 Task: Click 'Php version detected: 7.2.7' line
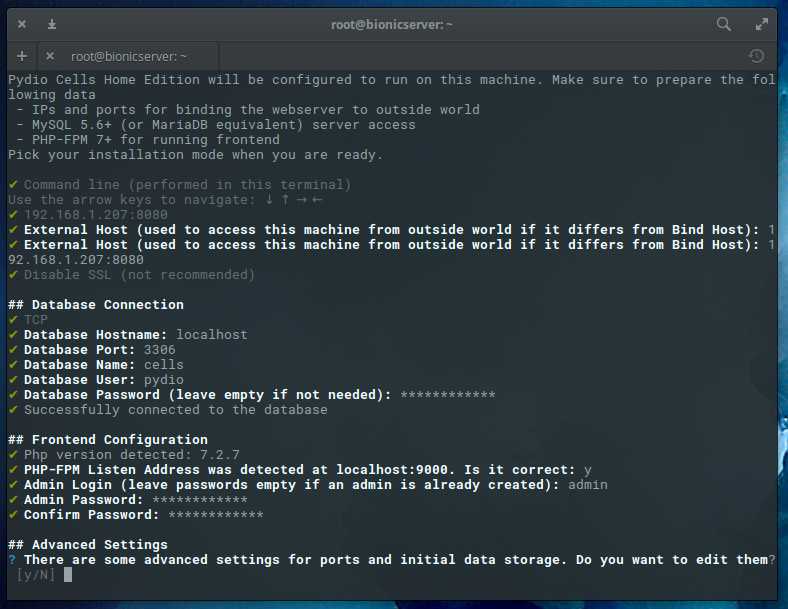click(x=124, y=455)
